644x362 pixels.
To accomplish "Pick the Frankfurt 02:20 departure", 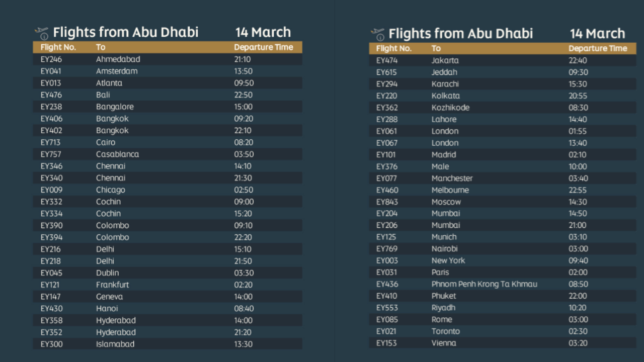I will point(244,285).
